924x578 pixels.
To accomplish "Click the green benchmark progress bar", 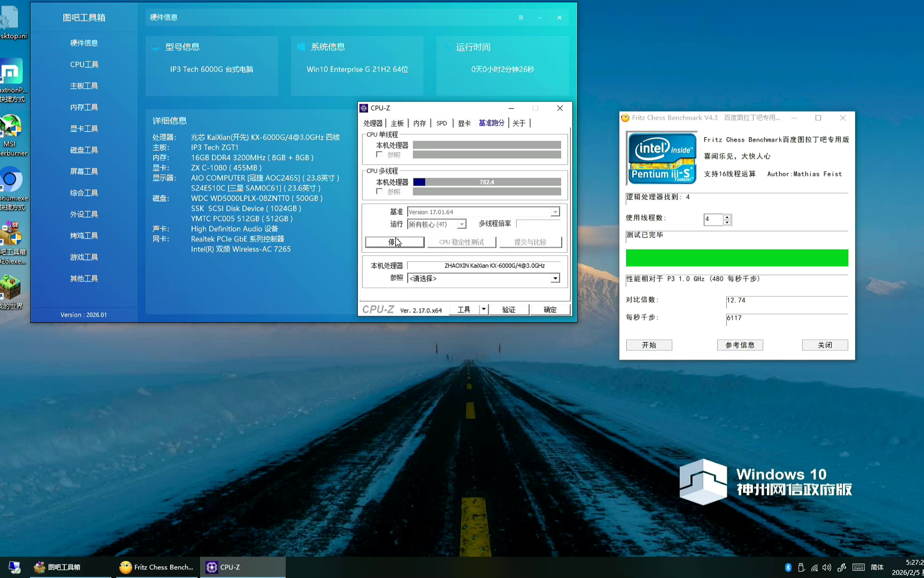I will [737, 258].
